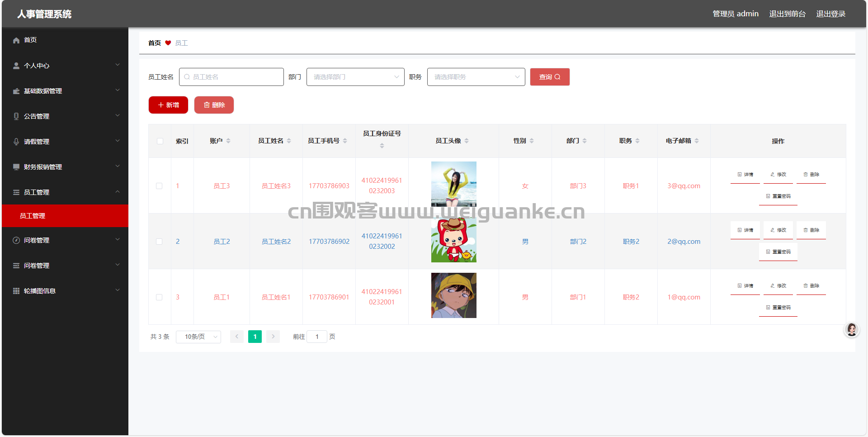Sort by the 性别 column arrows
This screenshot has width=868, height=437.
pyautogui.click(x=532, y=141)
